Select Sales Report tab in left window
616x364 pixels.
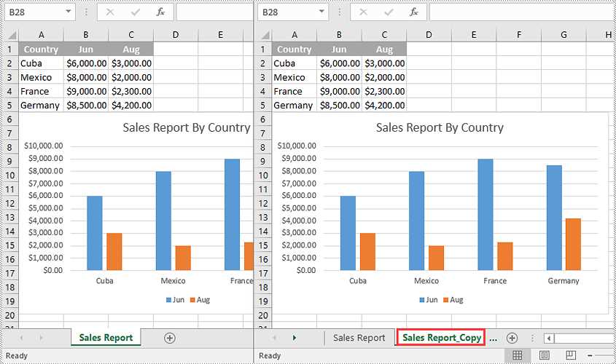click(x=106, y=338)
